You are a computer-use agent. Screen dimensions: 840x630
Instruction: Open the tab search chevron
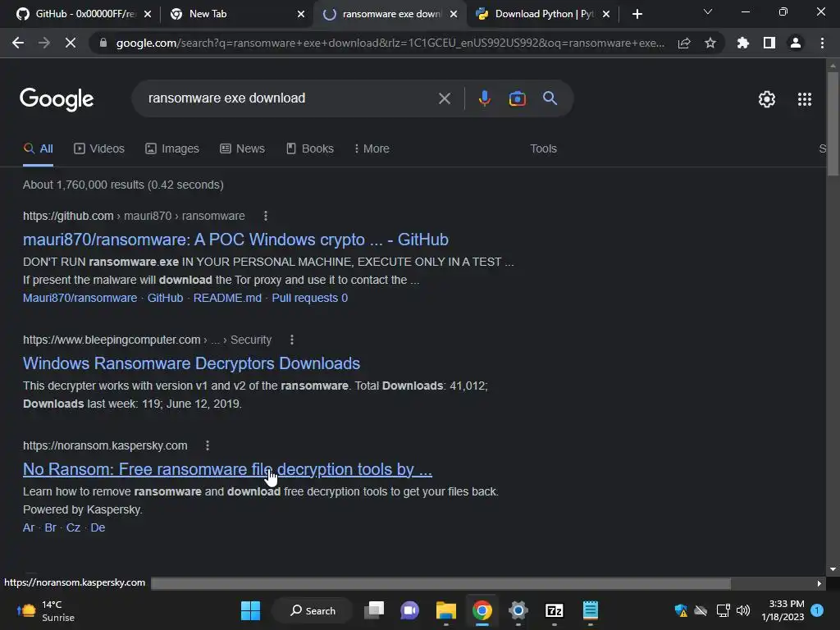click(x=708, y=11)
